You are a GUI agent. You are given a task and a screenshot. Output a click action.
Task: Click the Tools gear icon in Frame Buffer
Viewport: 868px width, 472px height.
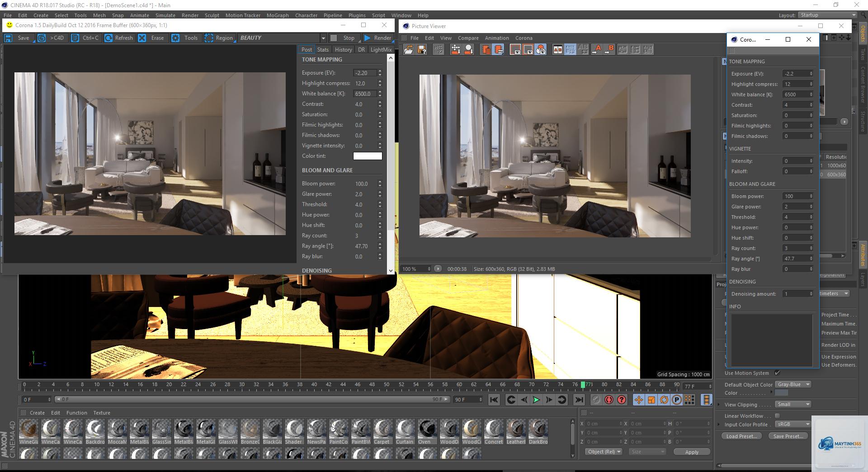tap(175, 38)
